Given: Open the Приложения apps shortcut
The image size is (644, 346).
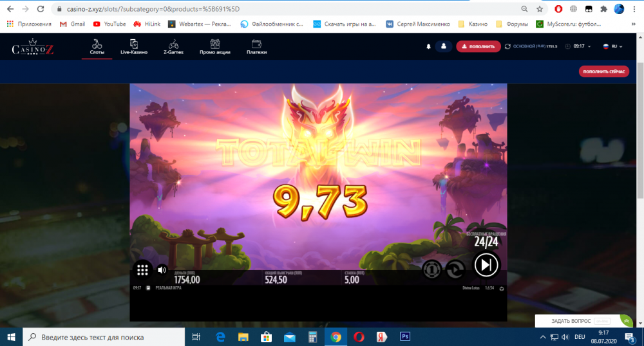Looking at the screenshot, I should 29,24.
